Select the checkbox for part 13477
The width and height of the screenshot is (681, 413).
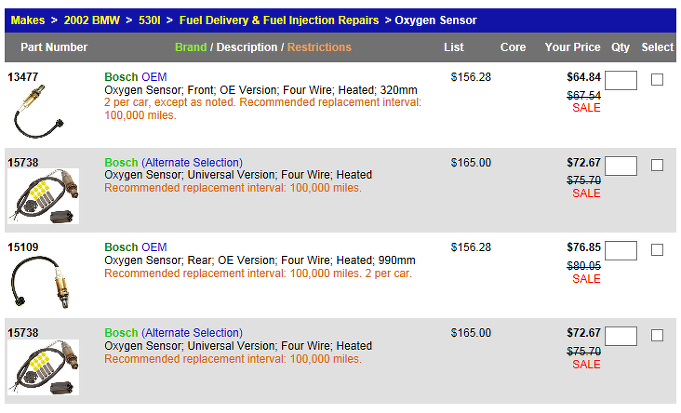click(657, 79)
